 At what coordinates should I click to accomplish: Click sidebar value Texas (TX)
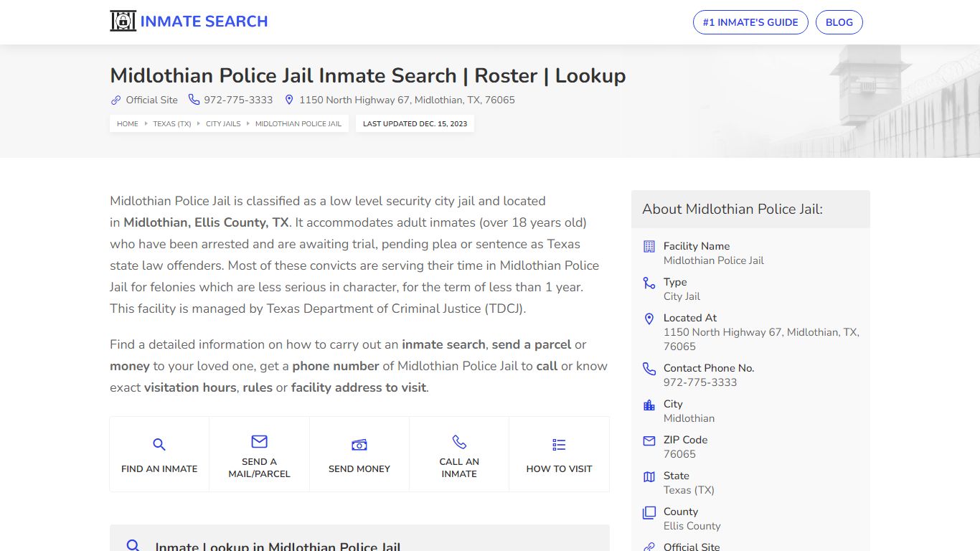click(689, 490)
